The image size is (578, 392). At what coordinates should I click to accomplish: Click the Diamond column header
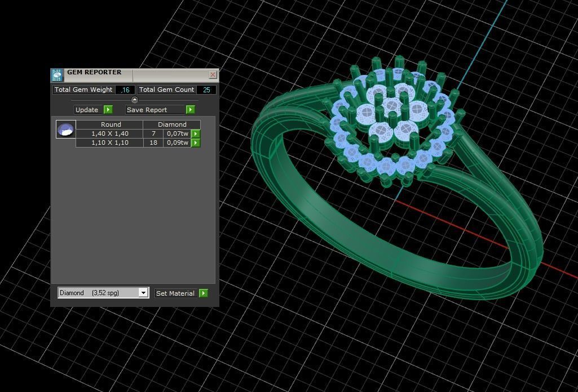click(x=172, y=124)
